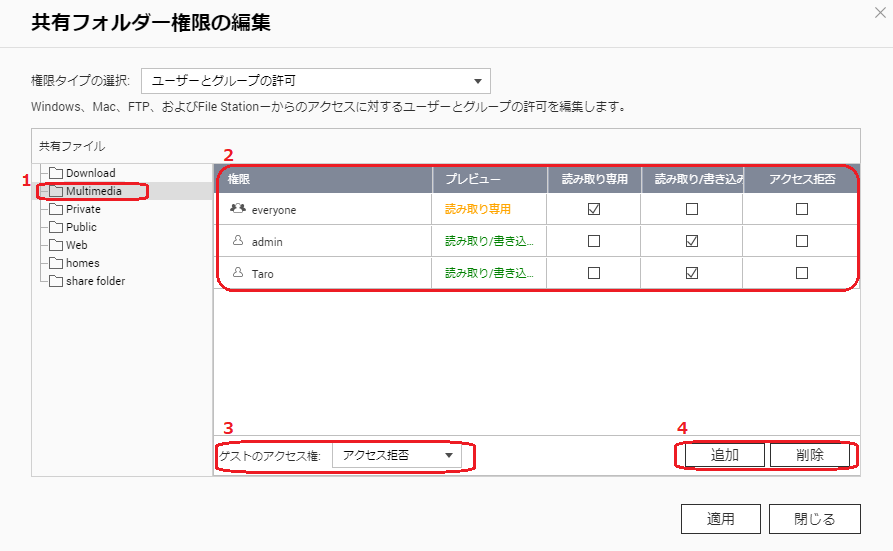Enable access denied checkbox for everyone

pos(802,209)
